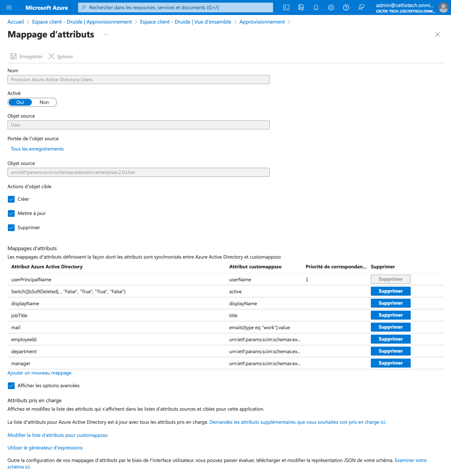Open the Switch([IsSoftDeleted] expression mapping
Screen dimensions: 451x476
[x=225, y=291]
